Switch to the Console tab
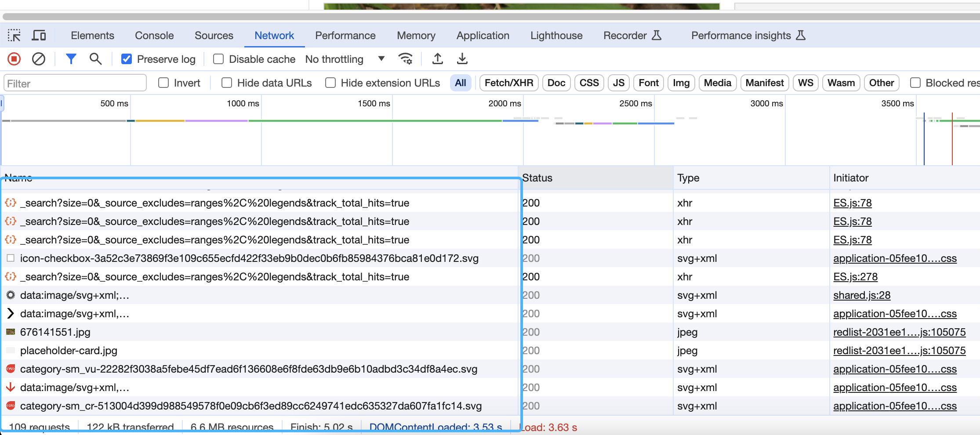 pyautogui.click(x=154, y=36)
